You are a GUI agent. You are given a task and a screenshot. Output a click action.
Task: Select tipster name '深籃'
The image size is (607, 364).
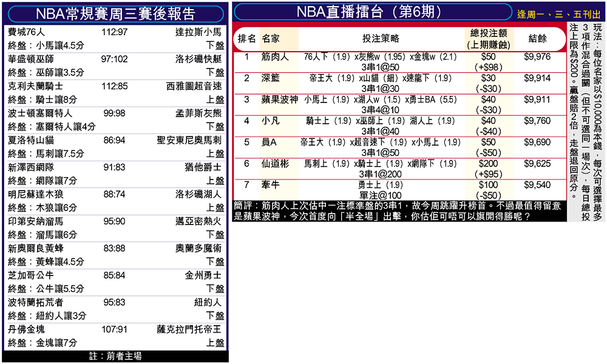[x=270, y=78]
